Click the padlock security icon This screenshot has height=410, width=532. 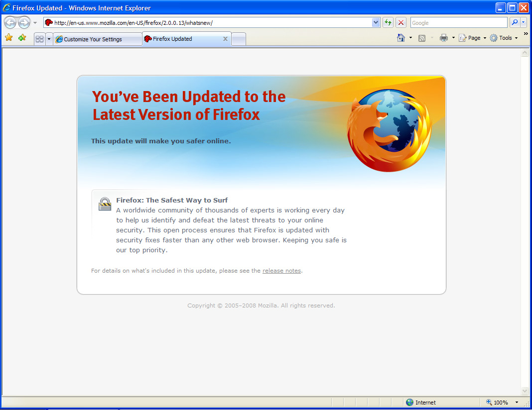pos(105,204)
